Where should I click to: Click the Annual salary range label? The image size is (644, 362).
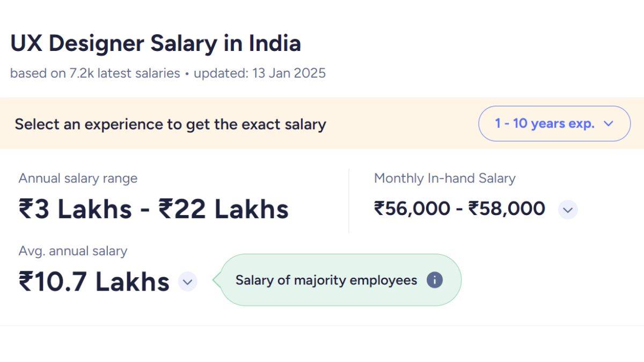click(78, 178)
